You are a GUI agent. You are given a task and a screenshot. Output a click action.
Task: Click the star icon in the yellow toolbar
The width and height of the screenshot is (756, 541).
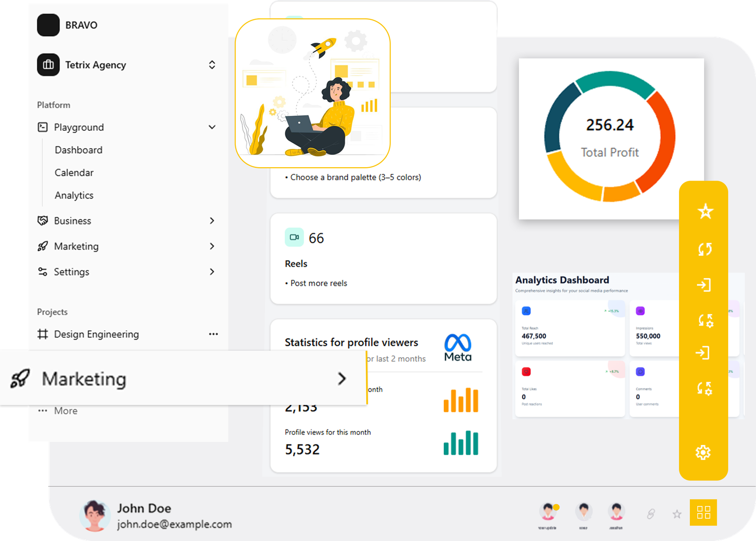click(705, 211)
